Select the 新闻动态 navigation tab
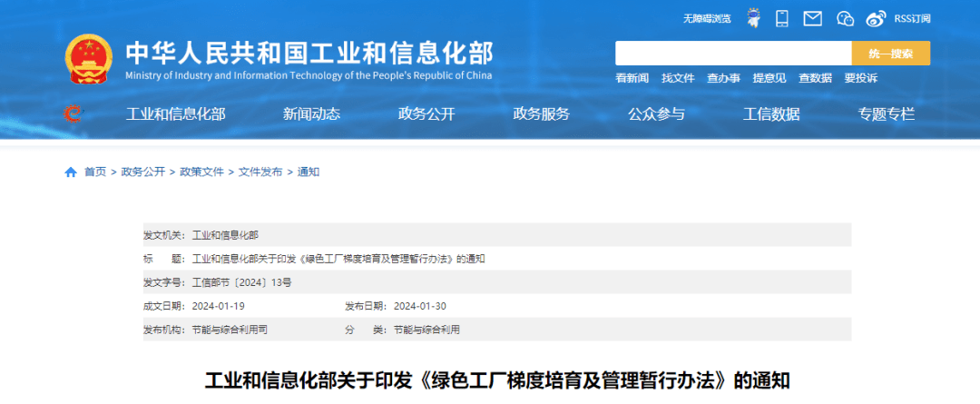This screenshot has width=980, height=404. 311,114
